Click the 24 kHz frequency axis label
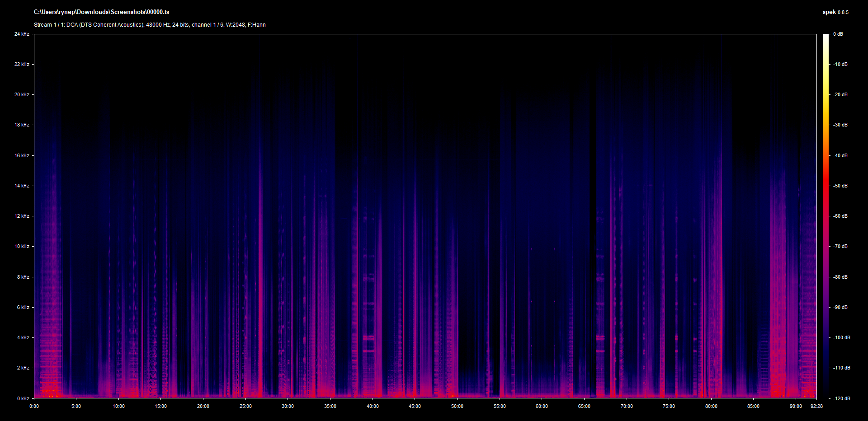868x421 pixels. 22,34
